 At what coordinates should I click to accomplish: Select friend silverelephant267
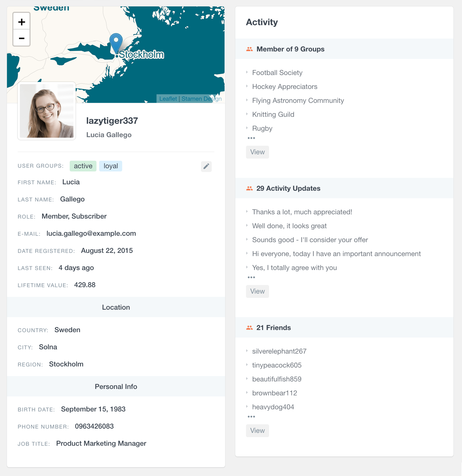pyautogui.click(x=279, y=351)
